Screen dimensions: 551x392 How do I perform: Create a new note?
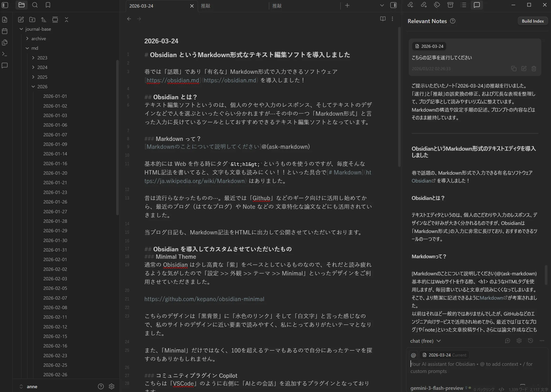[x=21, y=20]
